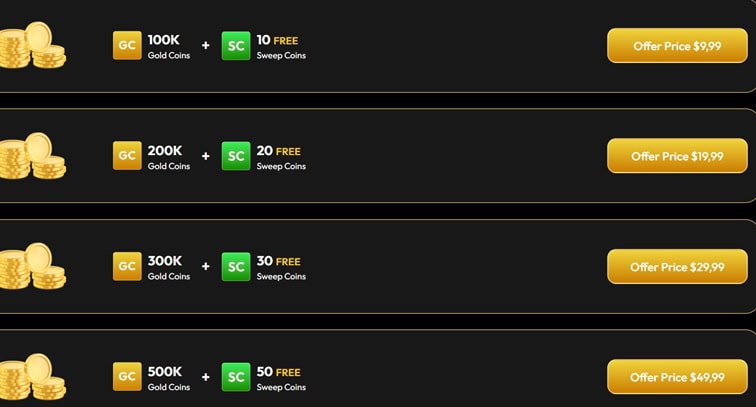Click the coin stack image in 500K row
Viewport: 756px width, 407px height.
32,376
